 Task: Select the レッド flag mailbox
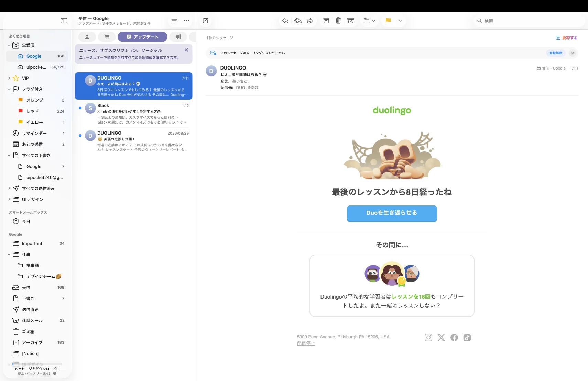coord(37,111)
